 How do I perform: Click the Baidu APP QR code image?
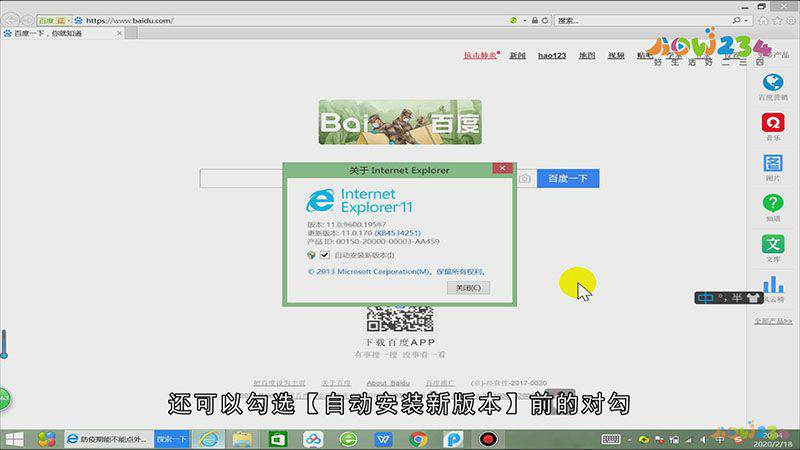(399, 319)
